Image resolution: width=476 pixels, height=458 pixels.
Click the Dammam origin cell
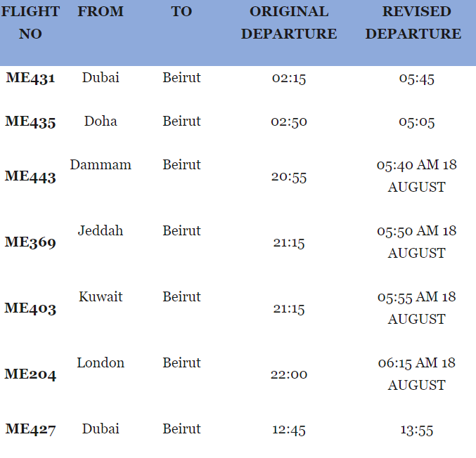coord(101,164)
